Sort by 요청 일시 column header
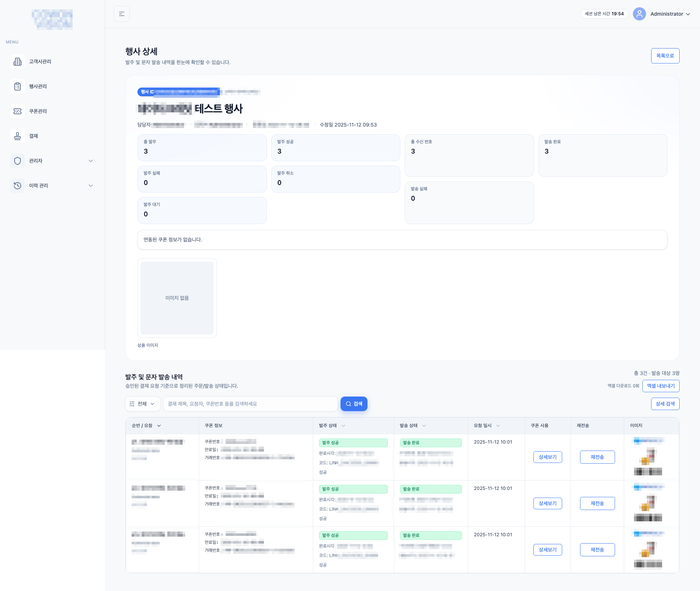Viewport: 700px width, 591px height. click(487, 426)
